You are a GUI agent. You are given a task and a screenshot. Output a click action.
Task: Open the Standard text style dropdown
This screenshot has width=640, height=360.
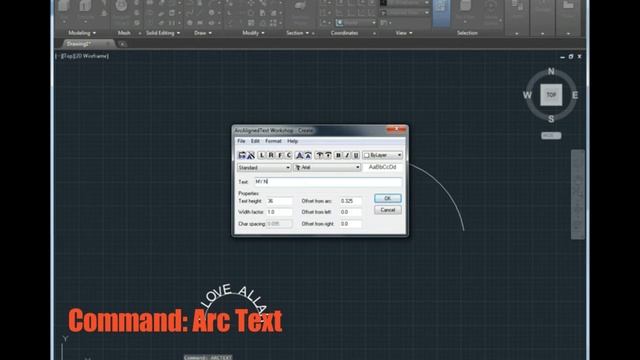(264, 167)
